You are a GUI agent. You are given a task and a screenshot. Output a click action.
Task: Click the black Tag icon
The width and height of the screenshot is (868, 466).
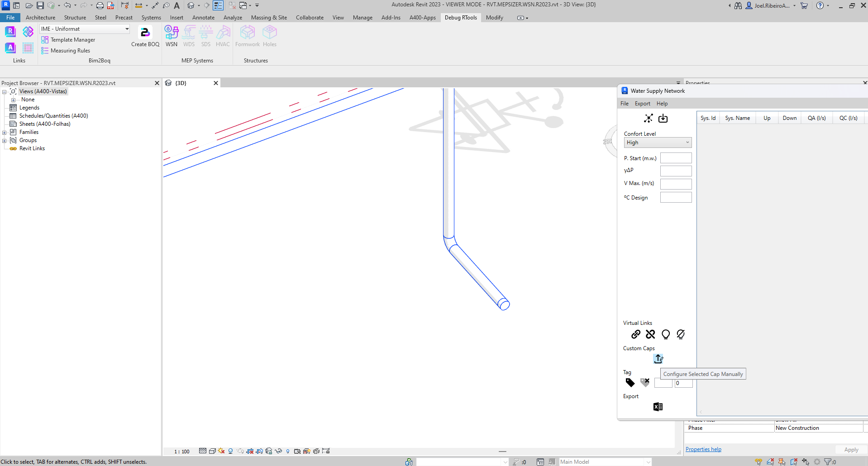tap(630, 383)
